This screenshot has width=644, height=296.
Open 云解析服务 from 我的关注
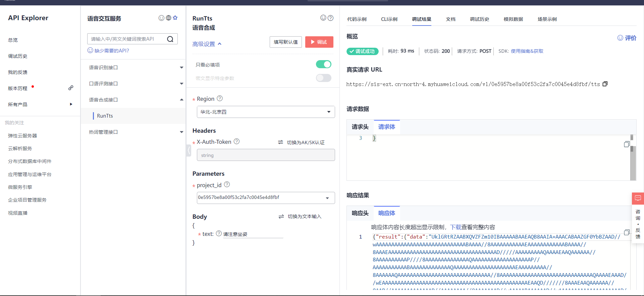(20, 149)
